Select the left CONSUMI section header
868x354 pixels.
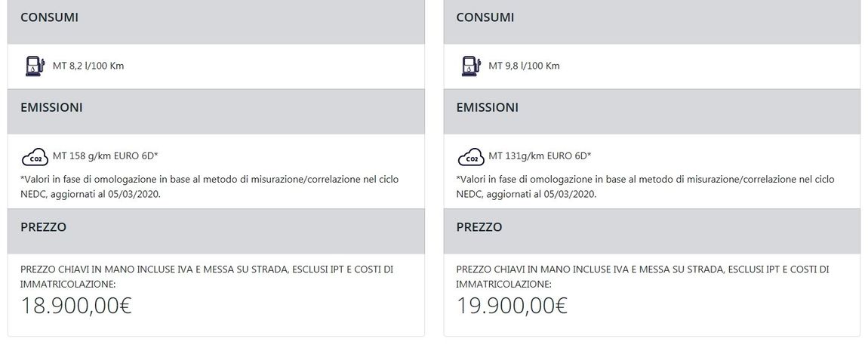[x=216, y=22]
